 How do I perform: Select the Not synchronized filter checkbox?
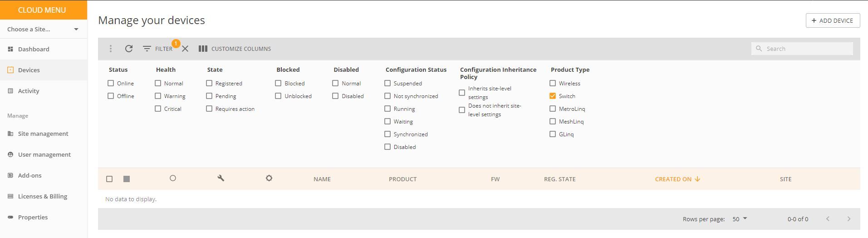tap(387, 96)
